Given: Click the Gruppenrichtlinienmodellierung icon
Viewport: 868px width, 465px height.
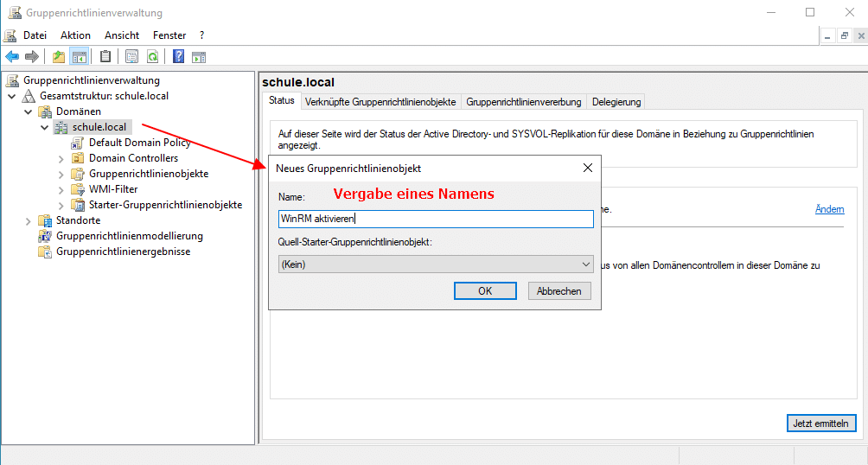Looking at the screenshot, I should [x=45, y=236].
